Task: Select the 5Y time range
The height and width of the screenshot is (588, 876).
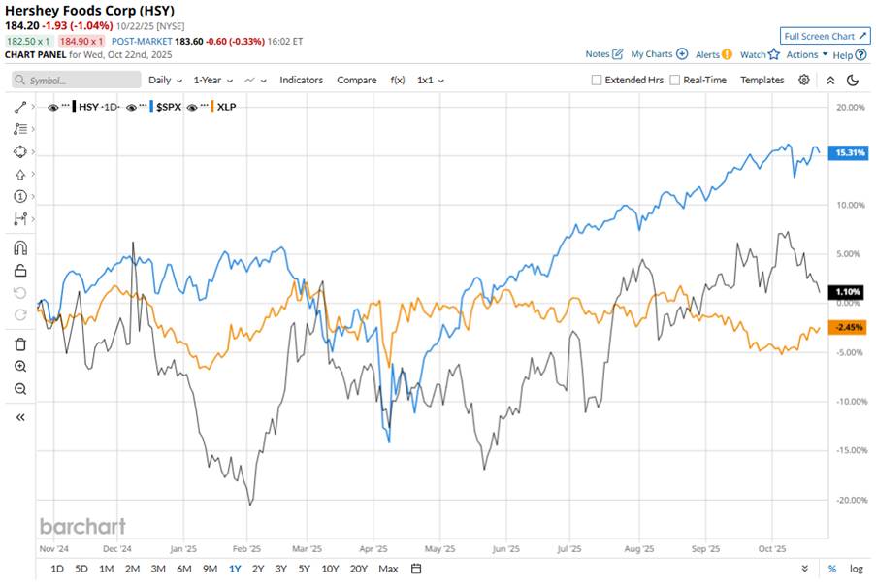Action: tap(304, 568)
